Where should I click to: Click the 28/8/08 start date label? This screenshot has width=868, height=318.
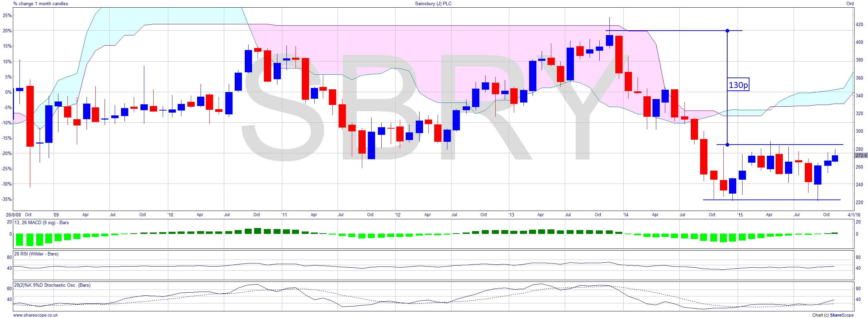pos(13,214)
